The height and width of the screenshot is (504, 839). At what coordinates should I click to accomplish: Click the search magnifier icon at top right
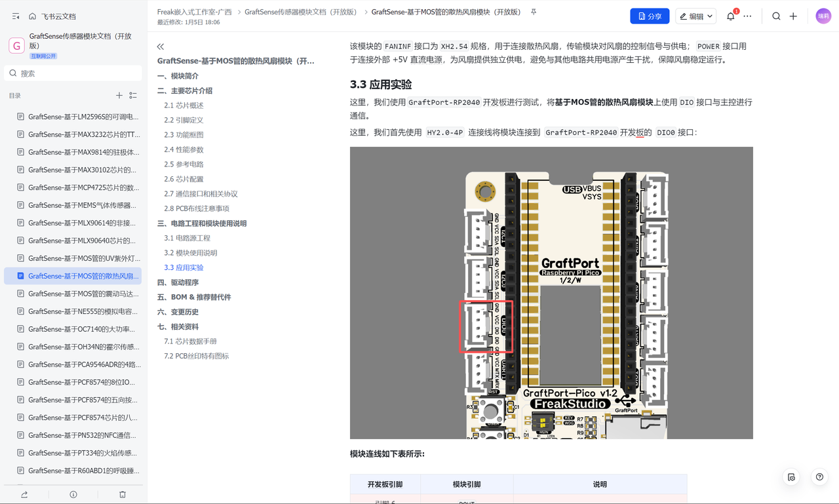[776, 16]
